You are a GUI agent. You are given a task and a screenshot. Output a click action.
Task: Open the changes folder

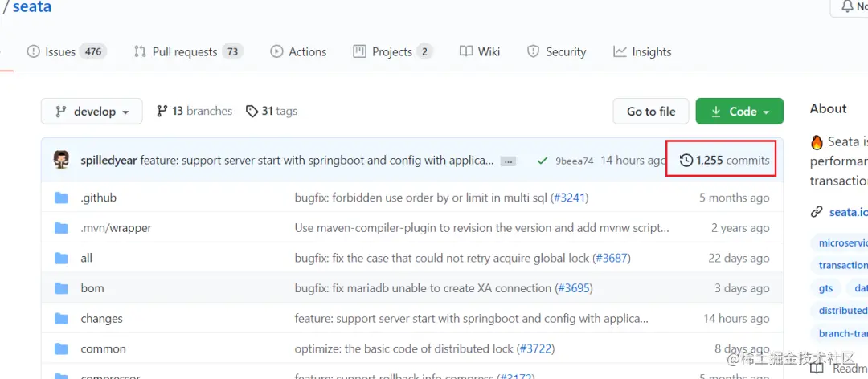coord(102,319)
